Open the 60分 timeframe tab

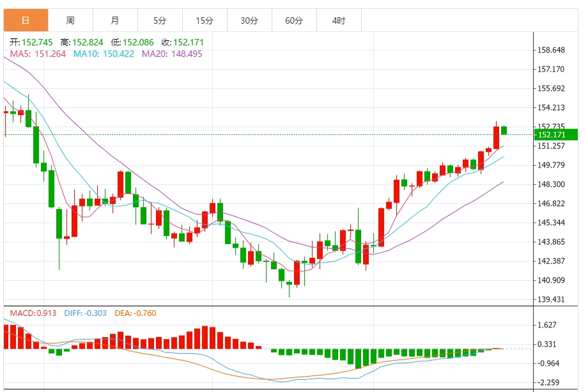[x=294, y=20]
